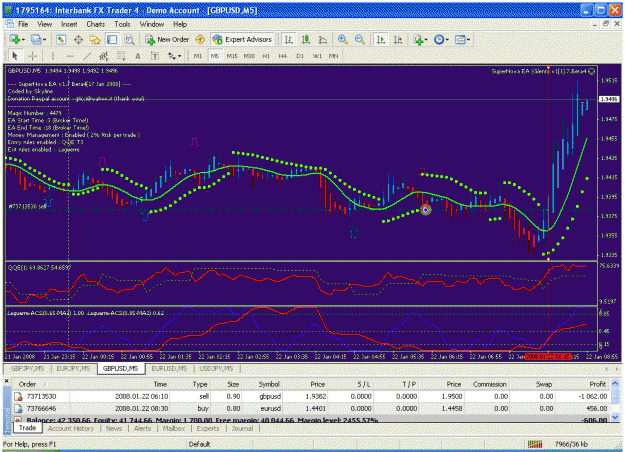
Task: Zoom in on the chart
Action: coord(342,39)
